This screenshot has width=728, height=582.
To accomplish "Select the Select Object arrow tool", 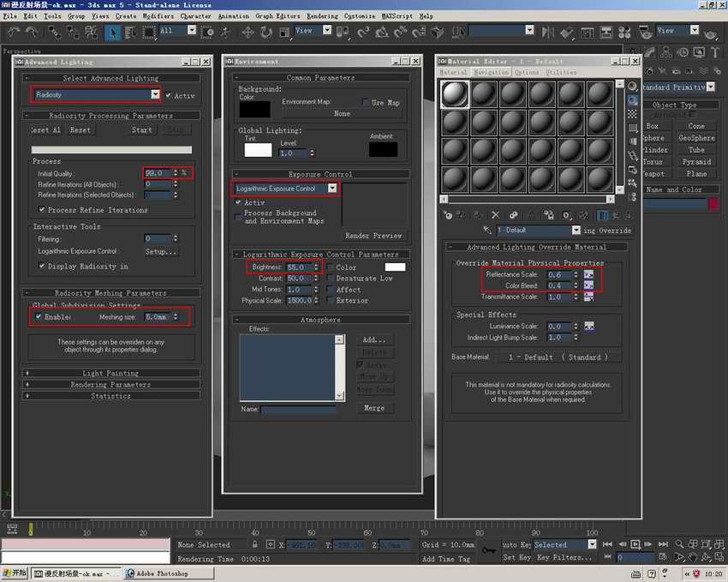I will coord(114,32).
